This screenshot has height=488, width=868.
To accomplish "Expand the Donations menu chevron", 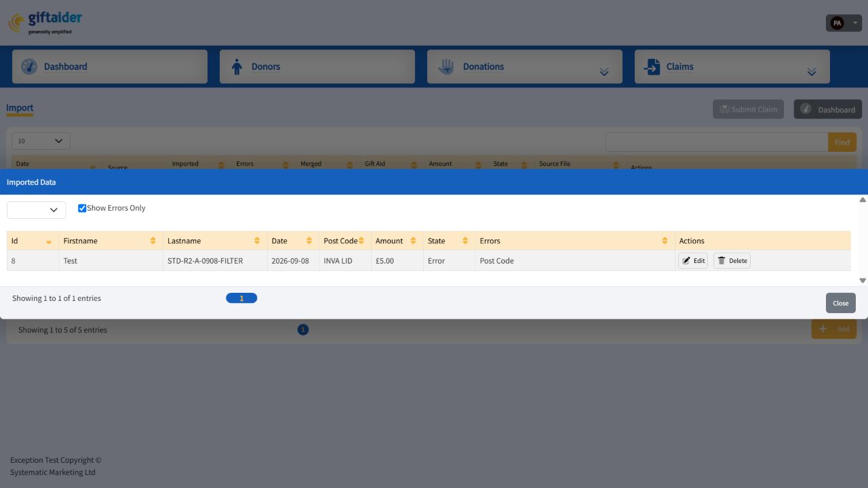I will [x=604, y=72].
